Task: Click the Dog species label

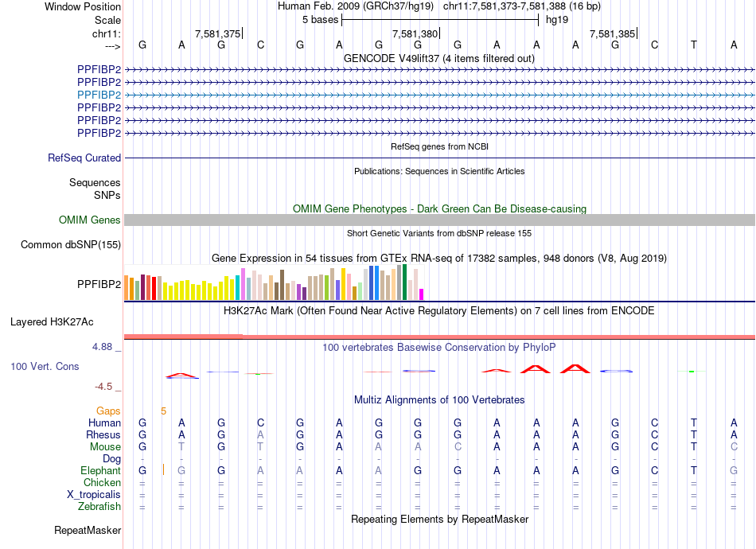Action: tap(111, 458)
